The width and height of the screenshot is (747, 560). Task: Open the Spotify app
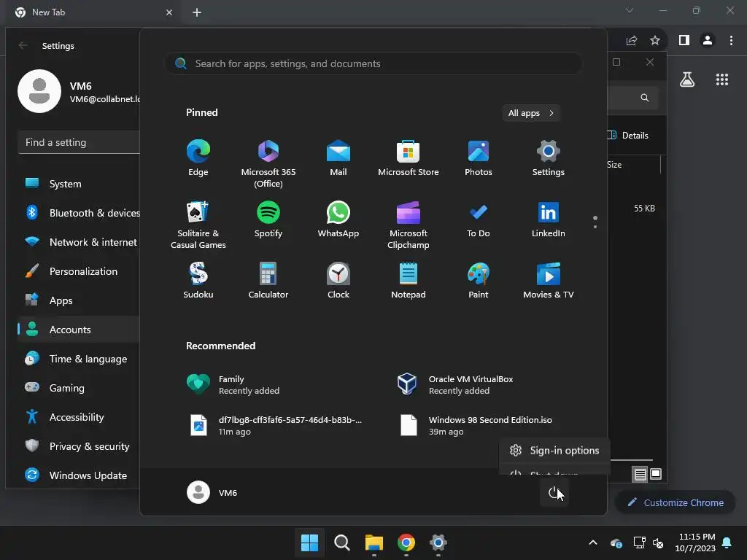[268, 219]
